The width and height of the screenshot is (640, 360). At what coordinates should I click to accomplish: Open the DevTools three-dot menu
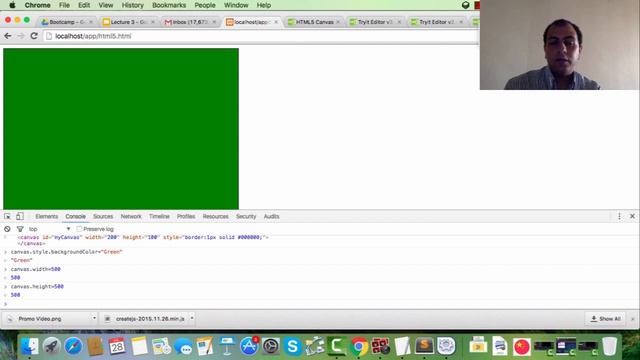619,216
